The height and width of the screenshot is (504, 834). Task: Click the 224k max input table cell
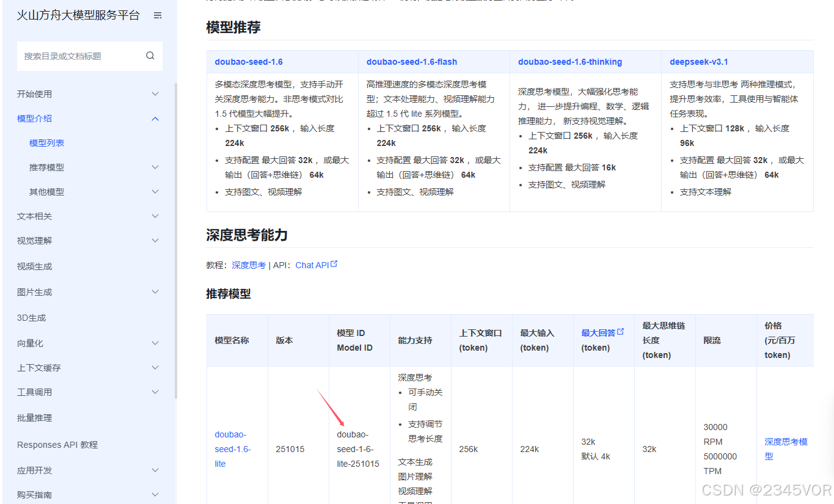pos(530,449)
